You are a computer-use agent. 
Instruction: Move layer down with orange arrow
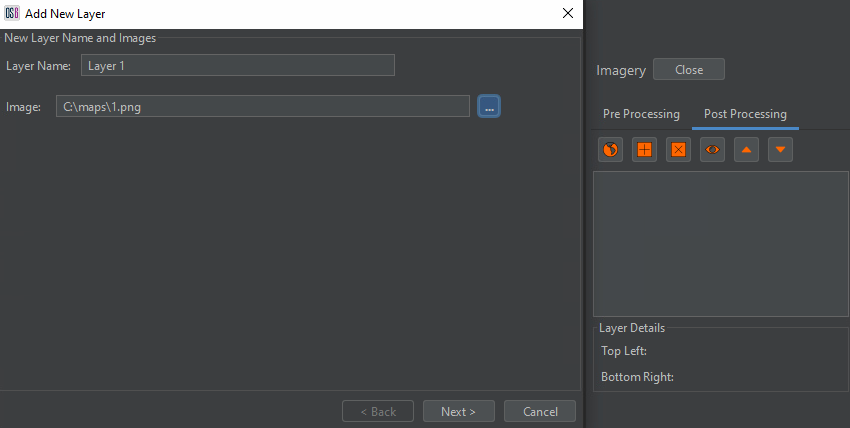point(781,150)
